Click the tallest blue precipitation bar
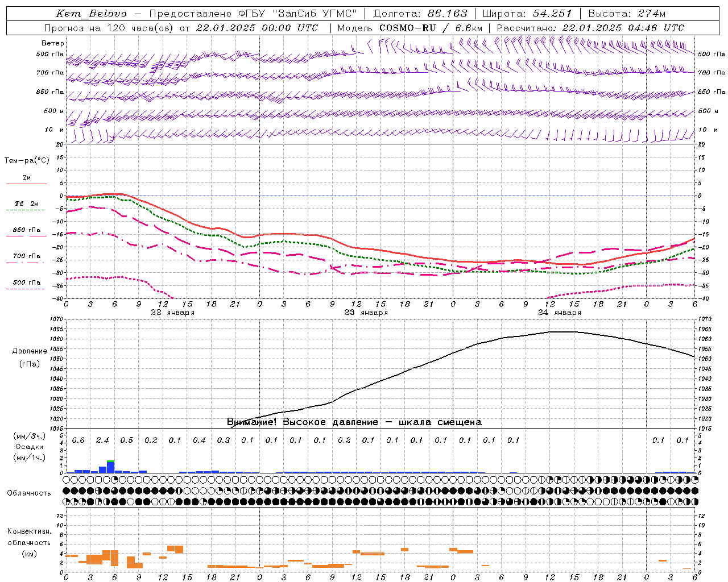The image size is (728, 582). tap(111, 467)
